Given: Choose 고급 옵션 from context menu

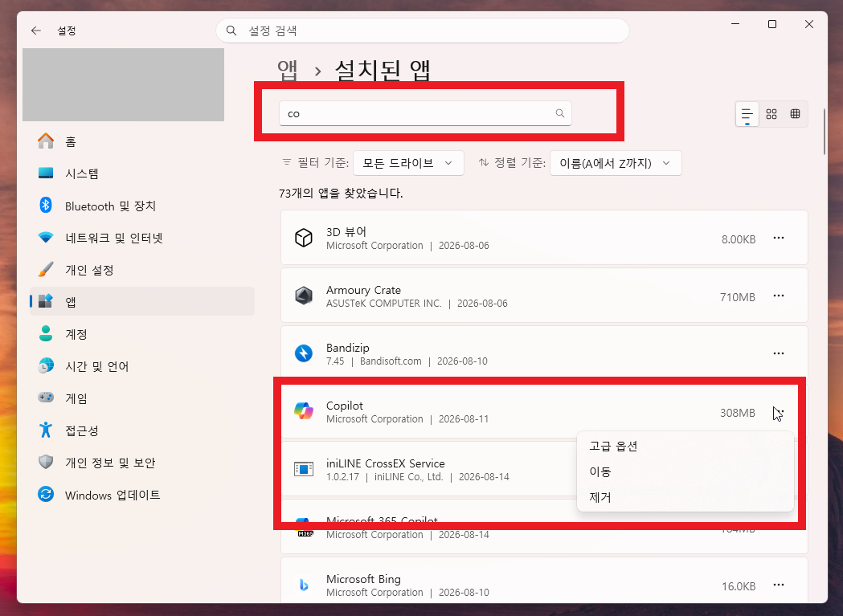Looking at the screenshot, I should tap(685, 447).
